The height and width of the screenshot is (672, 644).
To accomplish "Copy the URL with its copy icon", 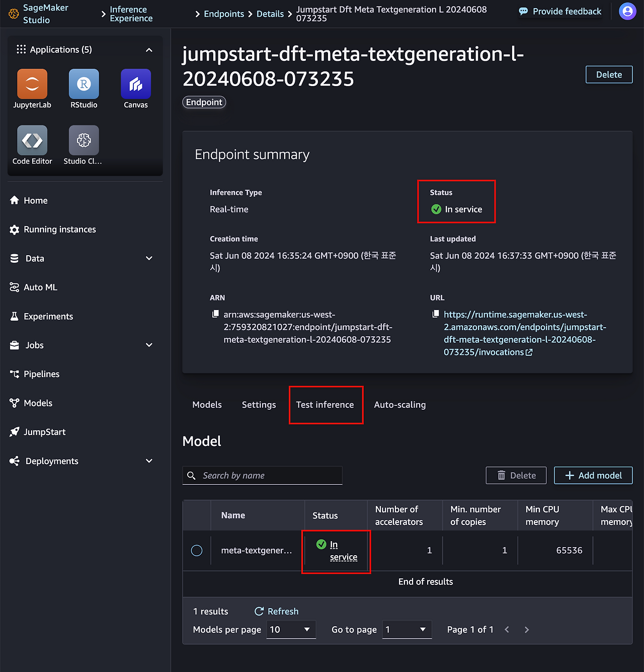I will pyautogui.click(x=436, y=314).
